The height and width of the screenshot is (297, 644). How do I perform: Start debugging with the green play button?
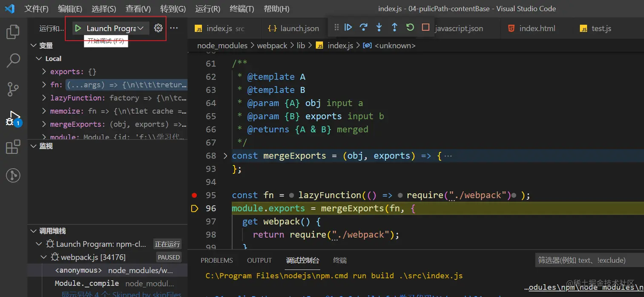click(x=78, y=28)
